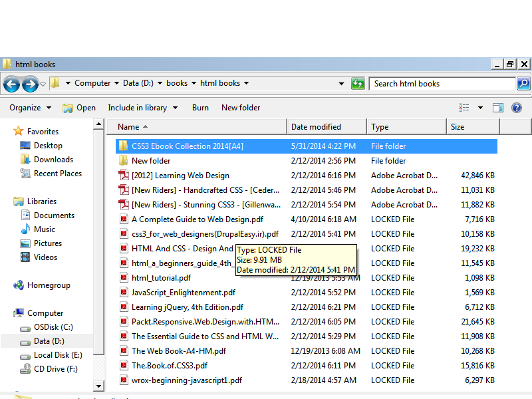Select The Essential Guide to CSS file icon
The height and width of the screenshot is (399, 532).
pyautogui.click(x=124, y=336)
